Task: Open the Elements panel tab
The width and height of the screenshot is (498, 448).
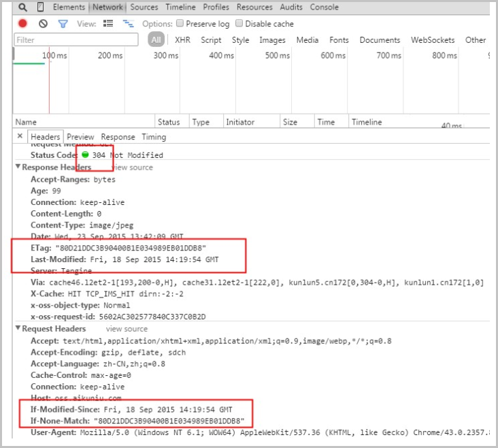Action: point(69,7)
